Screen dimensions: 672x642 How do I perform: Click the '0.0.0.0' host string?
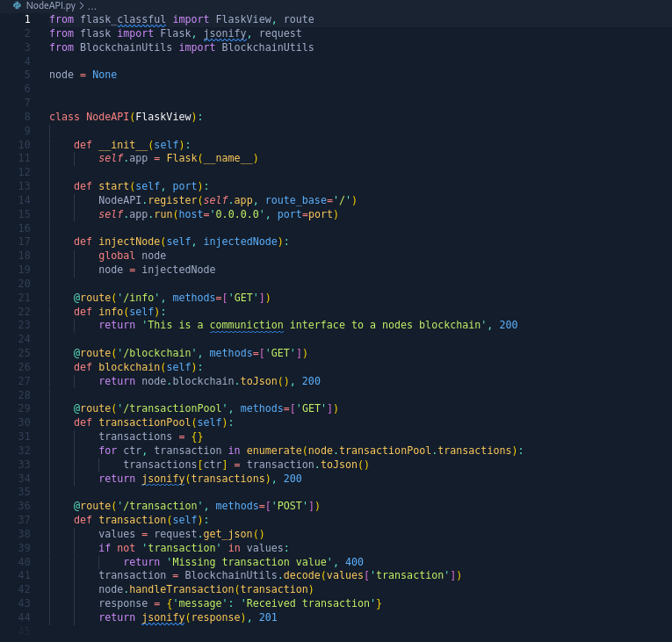click(x=237, y=214)
